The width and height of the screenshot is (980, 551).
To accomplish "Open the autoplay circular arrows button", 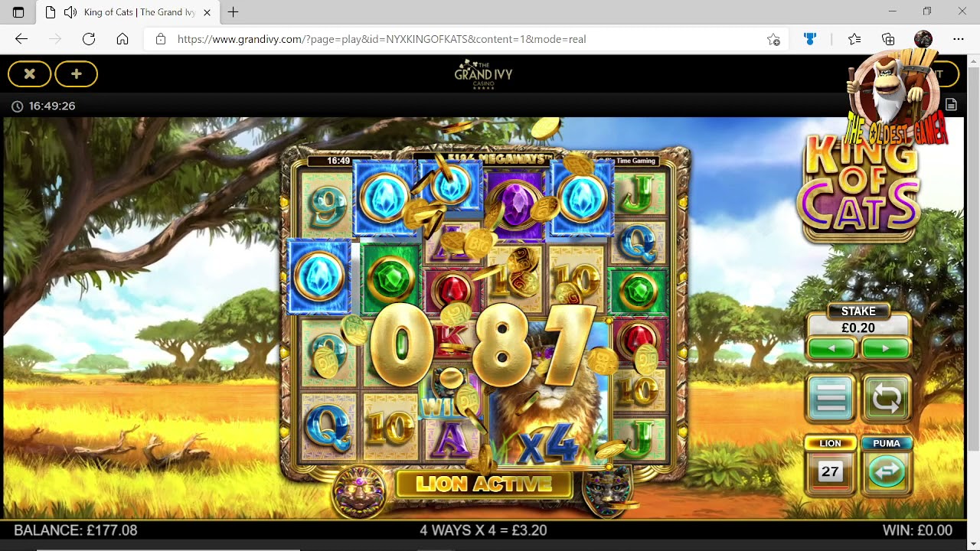I will (x=886, y=399).
